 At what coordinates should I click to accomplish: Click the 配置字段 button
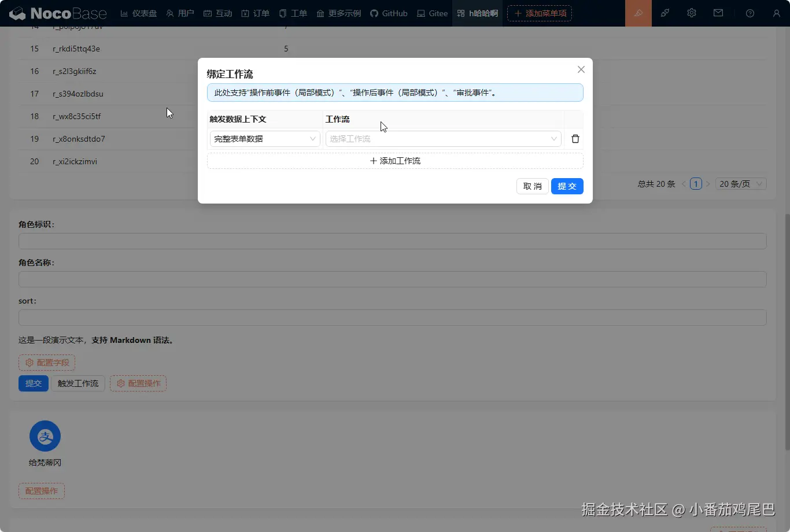click(x=47, y=363)
